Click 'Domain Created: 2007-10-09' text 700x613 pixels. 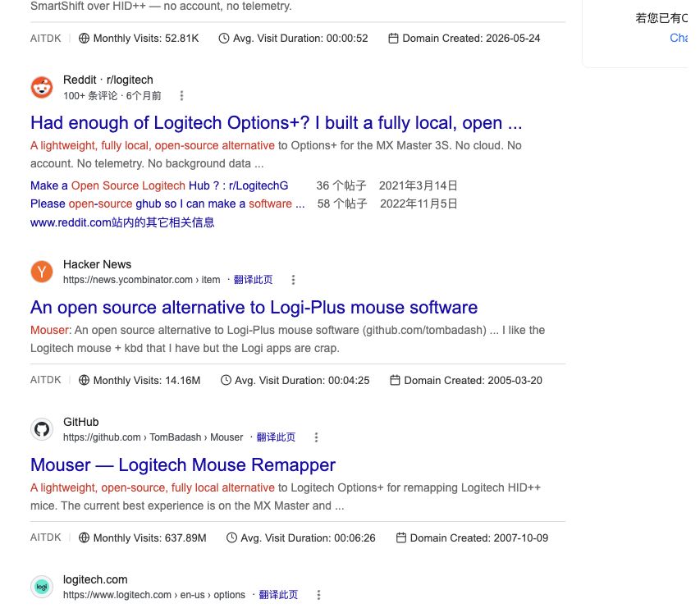click(479, 538)
